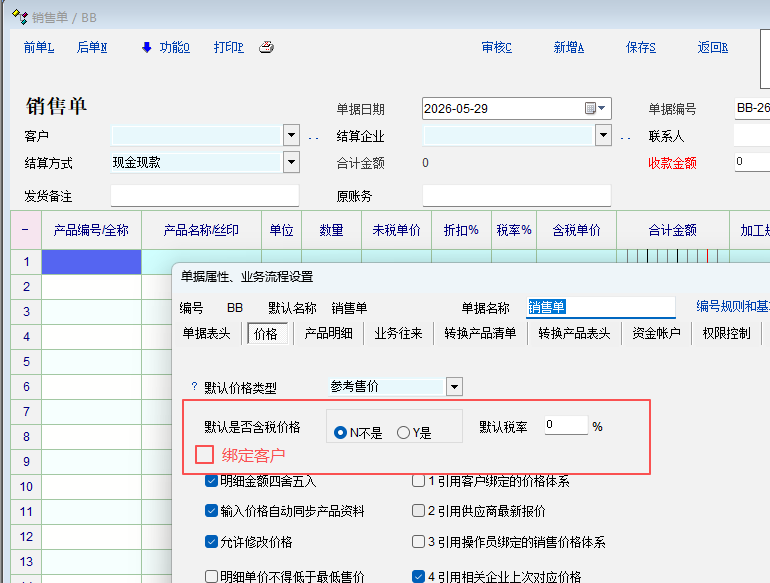Viewport: 770px width, 583px height.
Task: Click 打印P to print
Action: click(x=229, y=48)
